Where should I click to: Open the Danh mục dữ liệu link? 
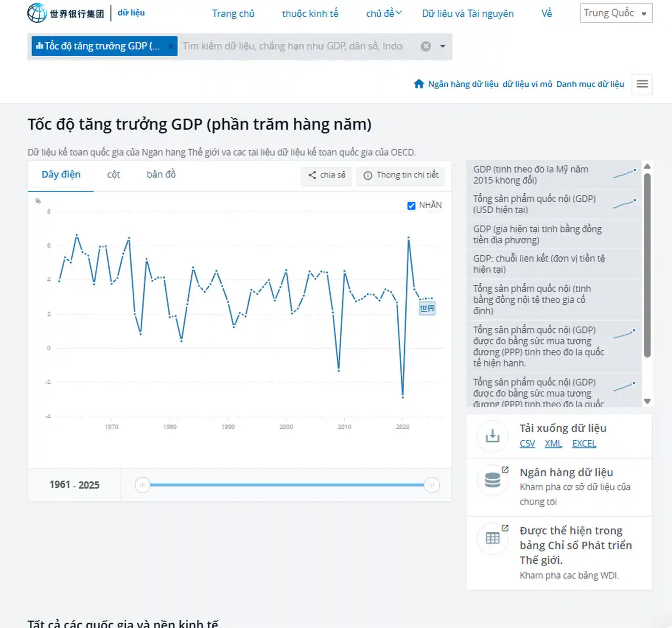[x=590, y=84]
